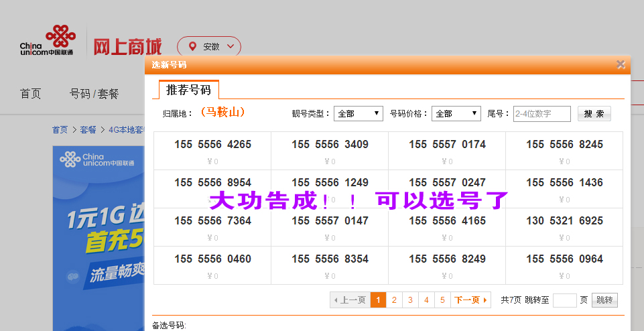Click the 尾号 input field
The height and width of the screenshot is (331, 644).
coord(541,114)
